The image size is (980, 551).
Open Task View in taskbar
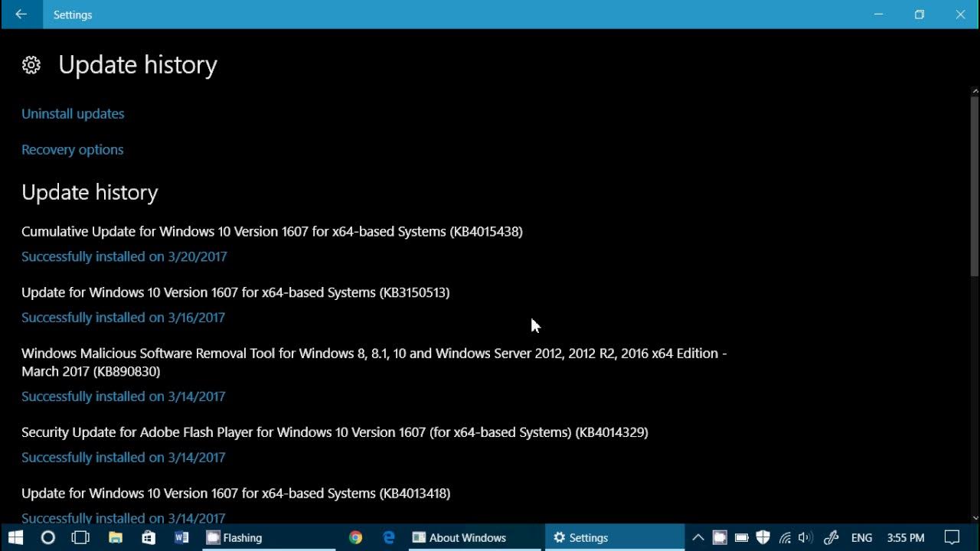coord(80,537)
